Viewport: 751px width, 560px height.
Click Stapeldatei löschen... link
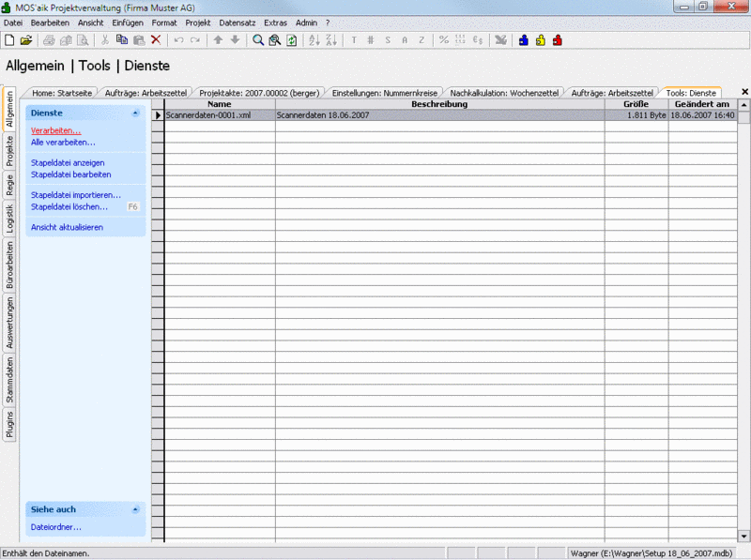click(69, 206)
